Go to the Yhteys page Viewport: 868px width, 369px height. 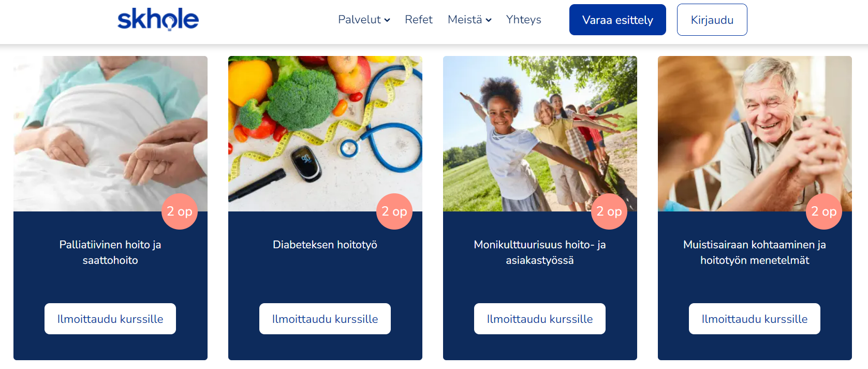(523, 20)
